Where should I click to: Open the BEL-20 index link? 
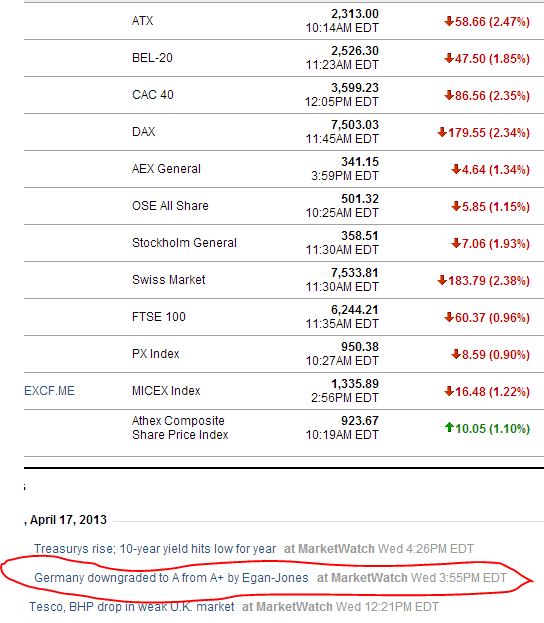tap(152, 58)
